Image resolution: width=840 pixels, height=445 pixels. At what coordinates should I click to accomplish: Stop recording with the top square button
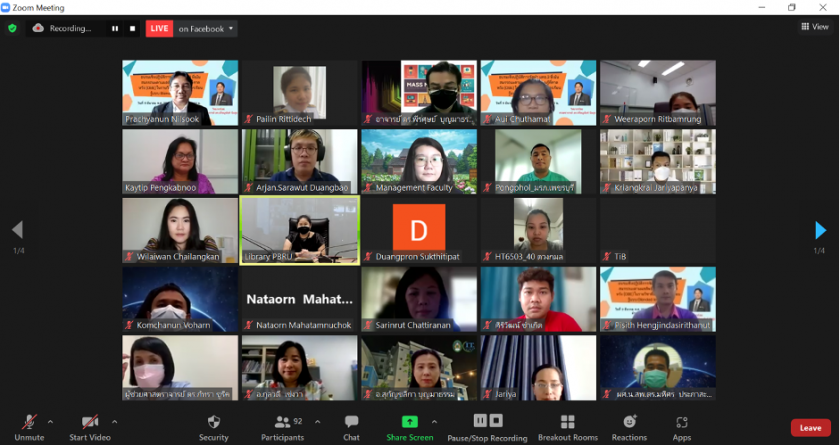click(x=132, y=29)
